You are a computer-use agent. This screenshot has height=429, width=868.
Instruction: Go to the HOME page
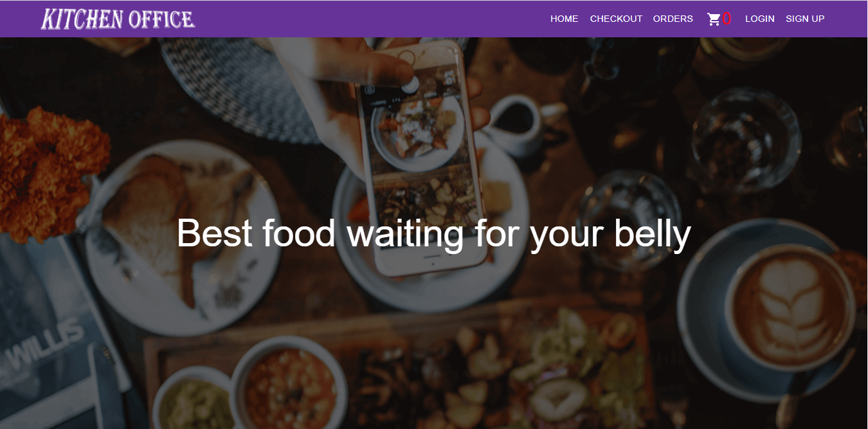tap(564, 19)
